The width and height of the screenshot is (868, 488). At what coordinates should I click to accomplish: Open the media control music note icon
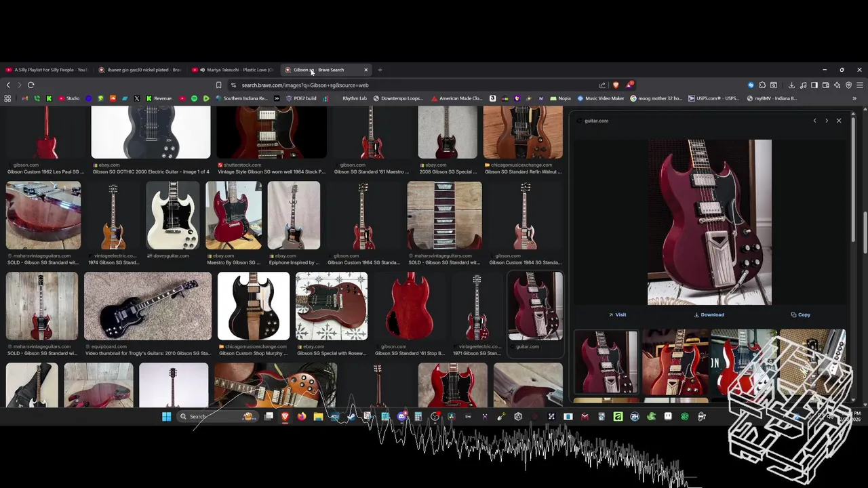[803, 85]
